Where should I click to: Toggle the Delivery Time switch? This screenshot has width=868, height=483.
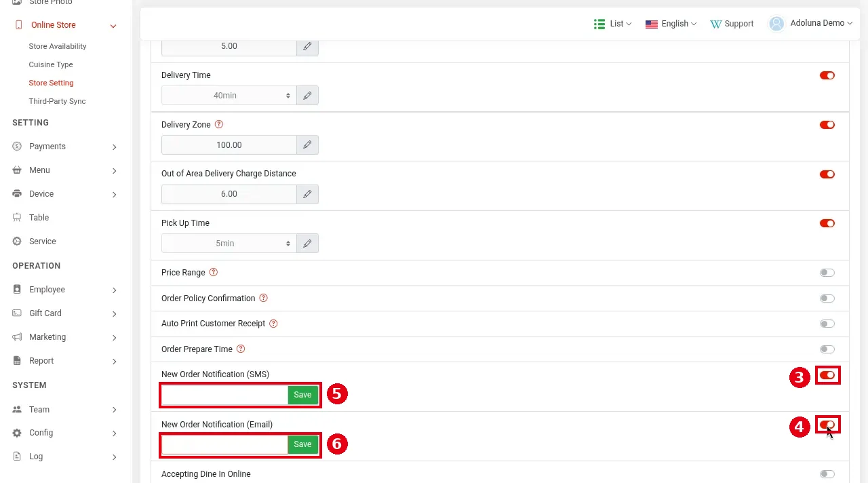click(x=827, y=75)
